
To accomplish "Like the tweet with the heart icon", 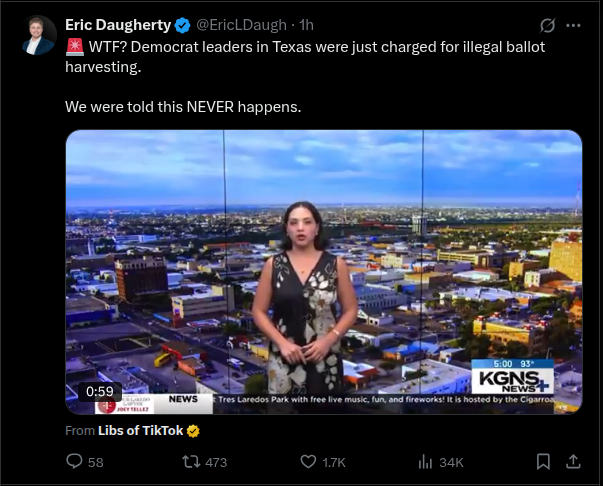I will [x=308, y=461].
